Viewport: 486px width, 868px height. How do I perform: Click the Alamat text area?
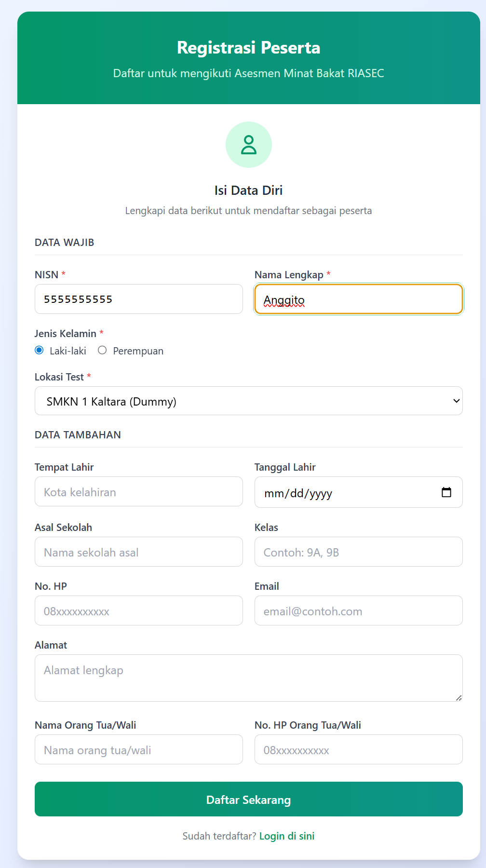[x=249, y=678]
